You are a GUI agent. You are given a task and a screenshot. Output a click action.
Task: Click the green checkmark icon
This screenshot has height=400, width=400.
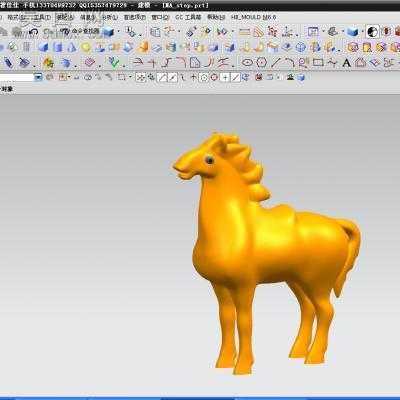pyautogui.click(x=113, y=62)
